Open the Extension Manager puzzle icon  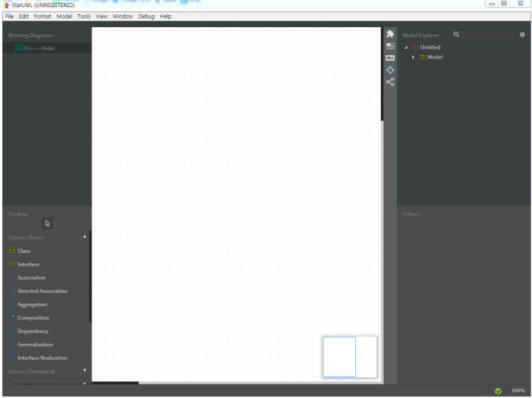click(x=390, y=34)
